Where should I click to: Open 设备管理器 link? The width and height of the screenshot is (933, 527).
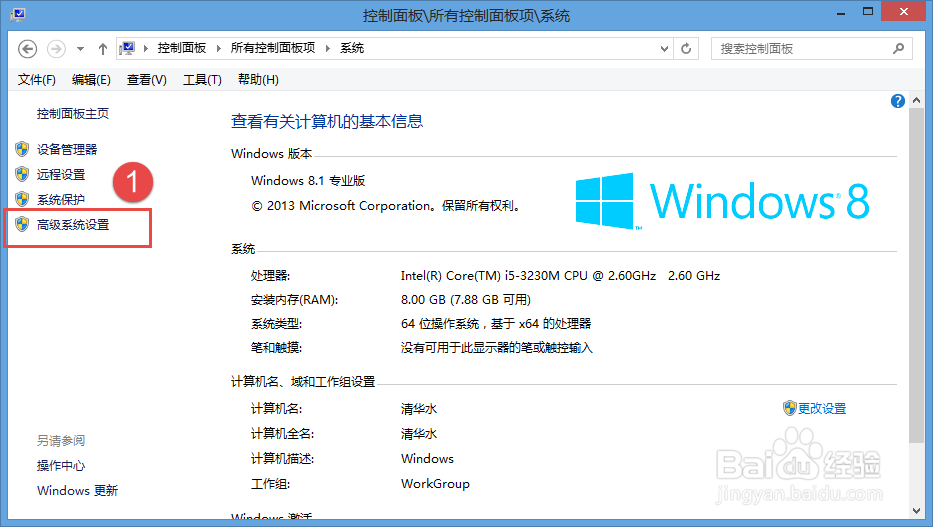point(67,149)
